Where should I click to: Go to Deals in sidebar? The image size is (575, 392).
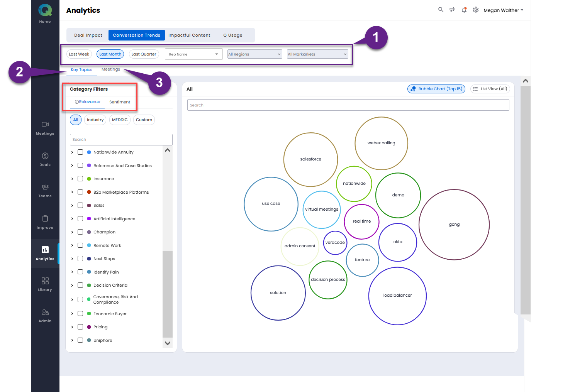tap(45, 159)
